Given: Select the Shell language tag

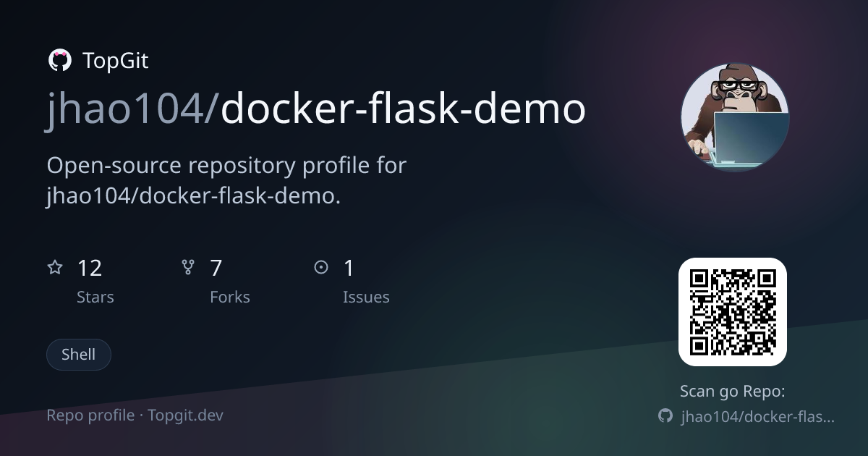Looking at the screenshot, I should 79,355.
